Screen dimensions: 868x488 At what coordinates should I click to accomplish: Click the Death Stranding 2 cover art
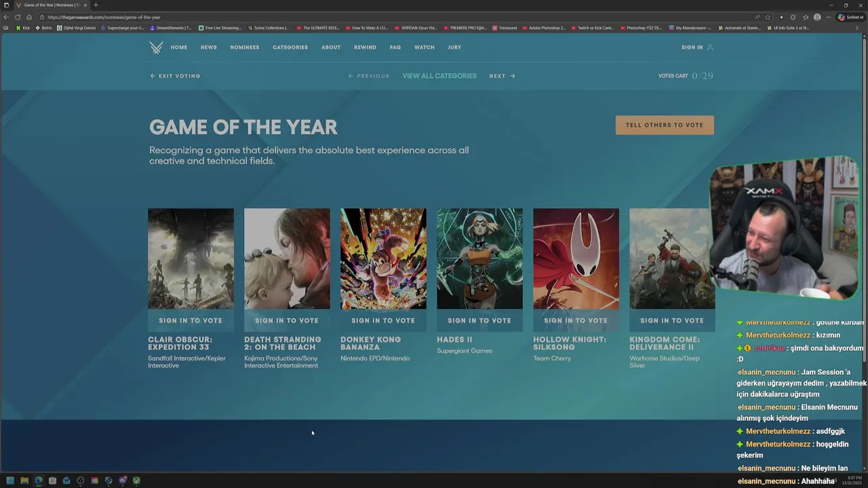pyautogui.click(x=287, y=259)
